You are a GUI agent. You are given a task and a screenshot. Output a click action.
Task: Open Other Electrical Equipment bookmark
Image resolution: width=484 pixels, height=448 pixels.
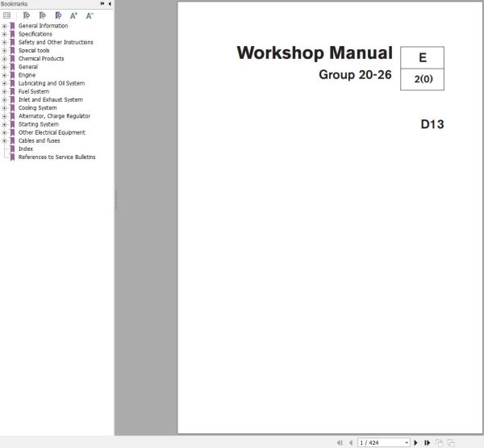pyautogui.click(x=52, y=132)
